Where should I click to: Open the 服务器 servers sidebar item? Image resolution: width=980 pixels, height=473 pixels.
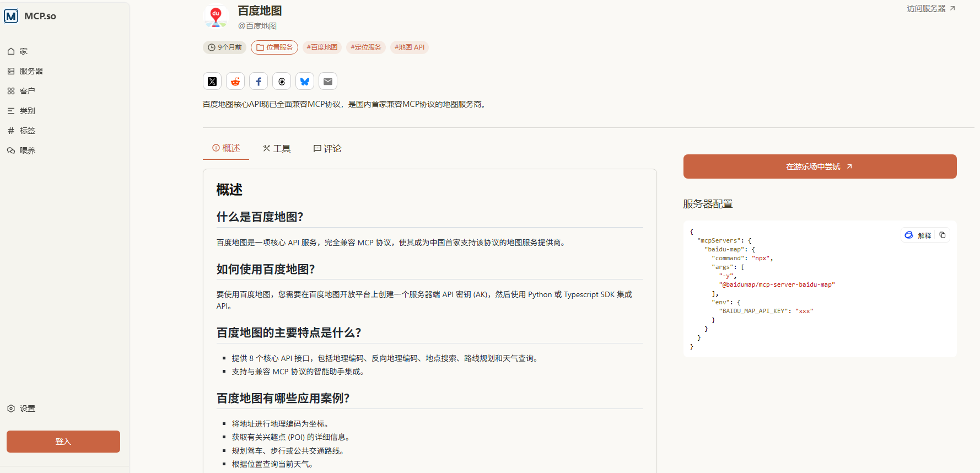(x=25, y=71)
